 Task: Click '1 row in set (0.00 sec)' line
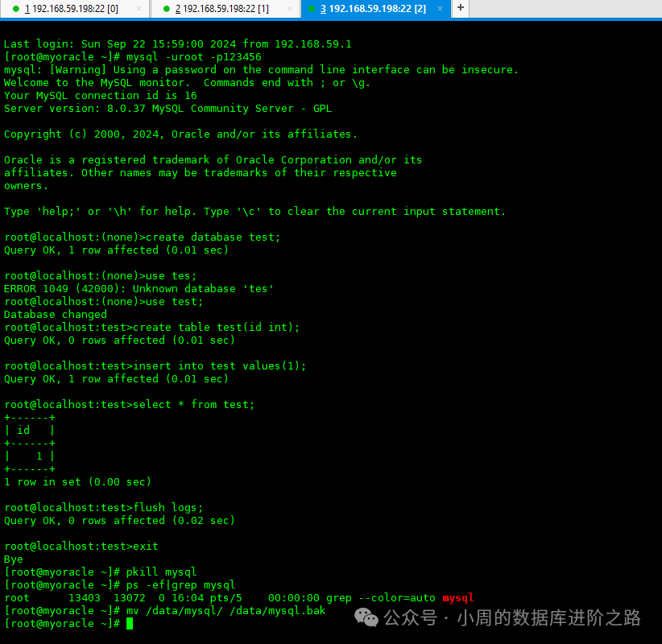(x=77, y=482)
